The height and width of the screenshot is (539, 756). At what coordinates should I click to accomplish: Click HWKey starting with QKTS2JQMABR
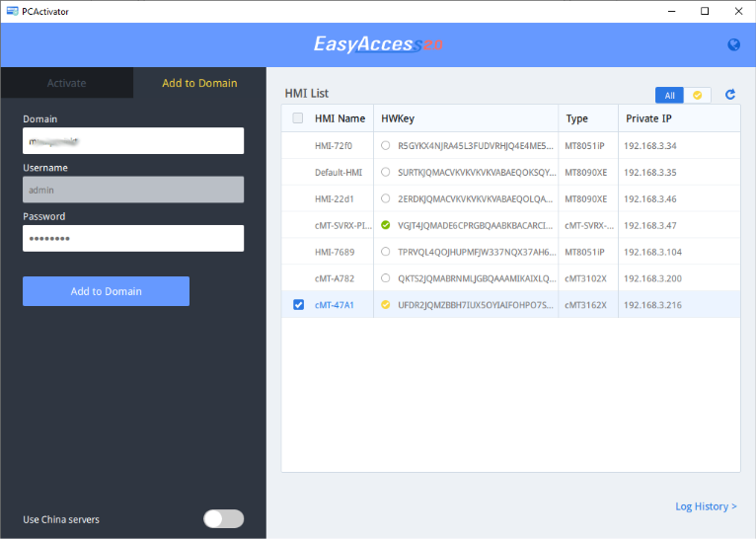pyautogui.click(x=477, y=278)
